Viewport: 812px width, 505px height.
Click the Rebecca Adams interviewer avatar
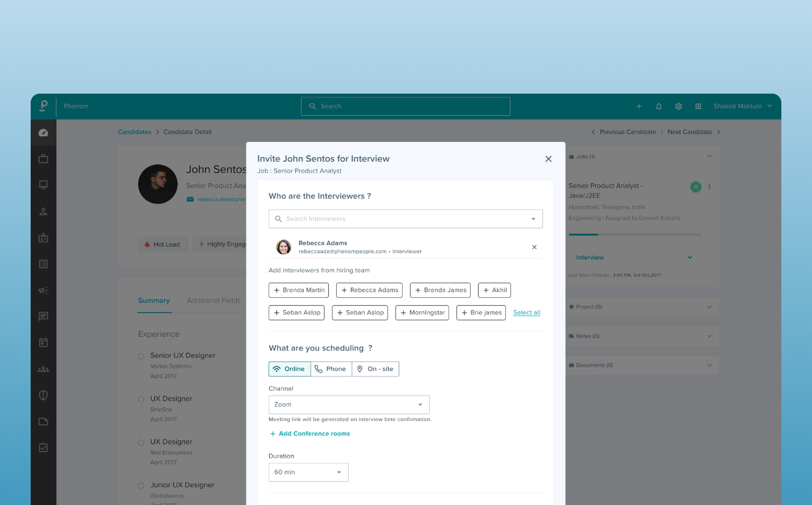point(283,247)
